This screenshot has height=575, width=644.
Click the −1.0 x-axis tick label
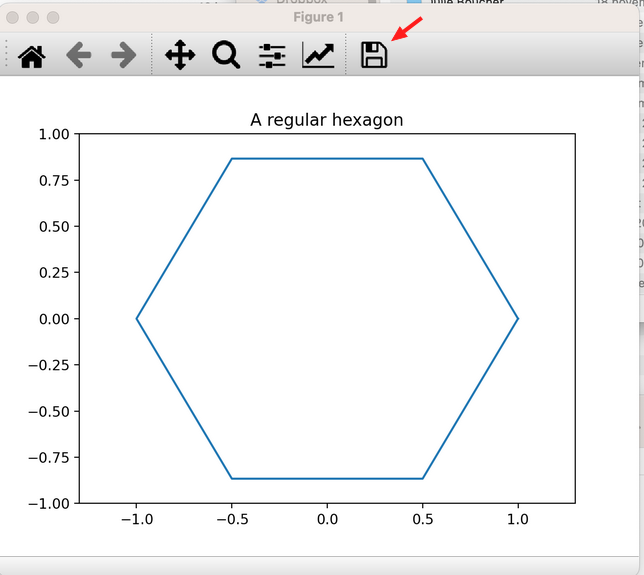click(136, 520)
